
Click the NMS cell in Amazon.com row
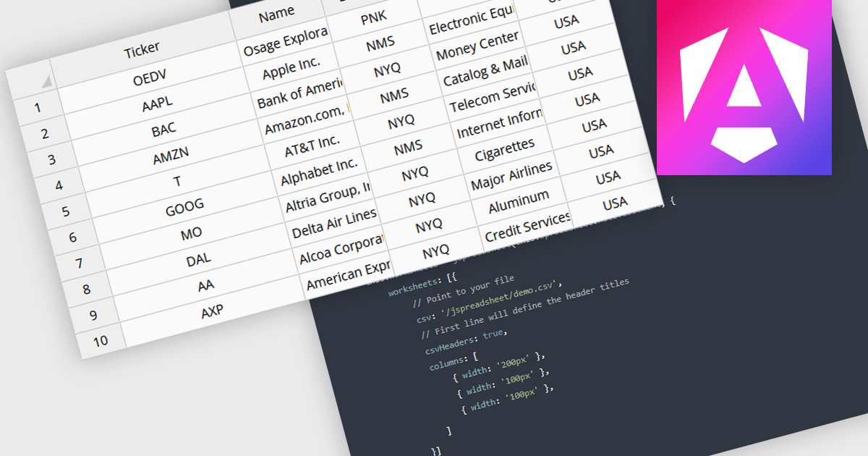pos(394,95)
